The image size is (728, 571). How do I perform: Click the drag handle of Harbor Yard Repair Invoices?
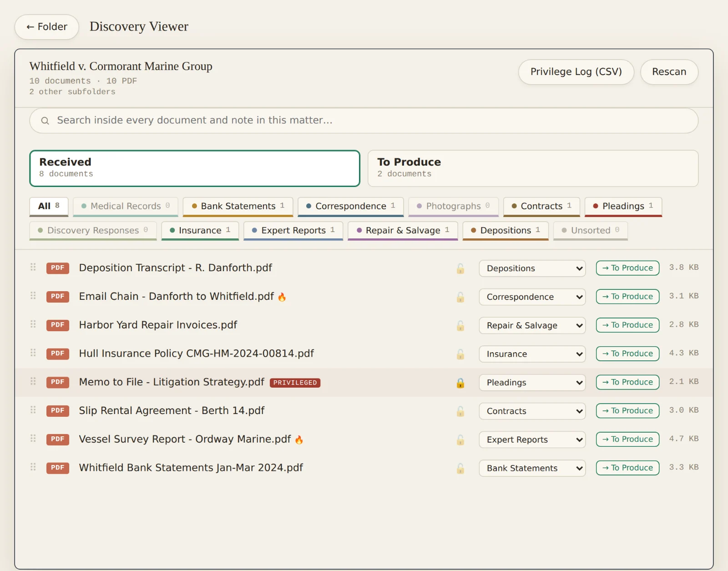click(33, 324)
